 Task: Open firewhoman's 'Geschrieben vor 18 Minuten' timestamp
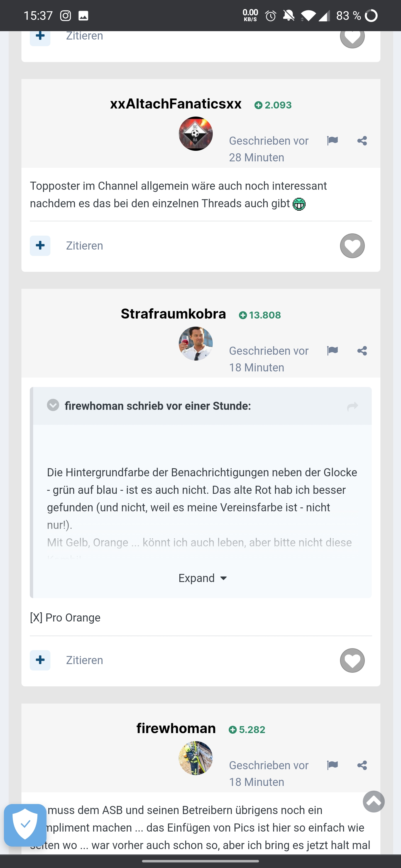coord(269,773)
